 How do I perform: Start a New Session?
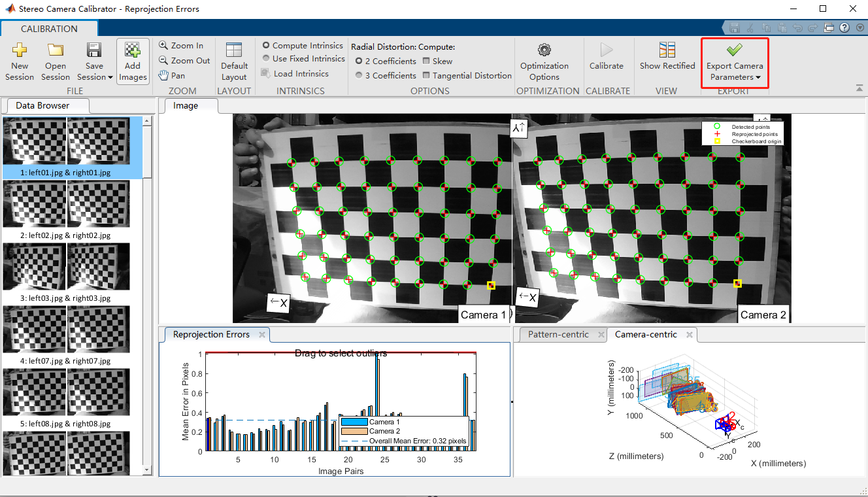(20, 61)
